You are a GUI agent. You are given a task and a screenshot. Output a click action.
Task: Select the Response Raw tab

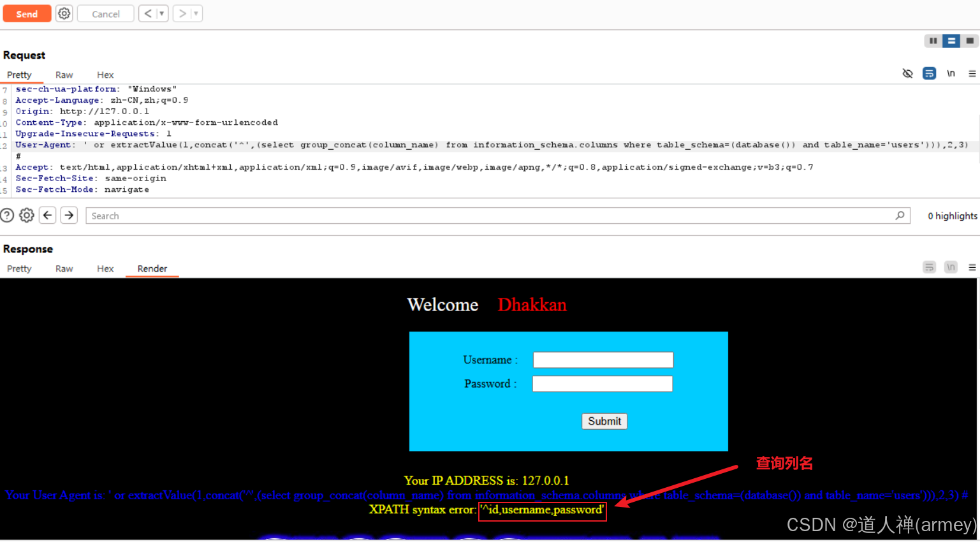click(64, 268)
